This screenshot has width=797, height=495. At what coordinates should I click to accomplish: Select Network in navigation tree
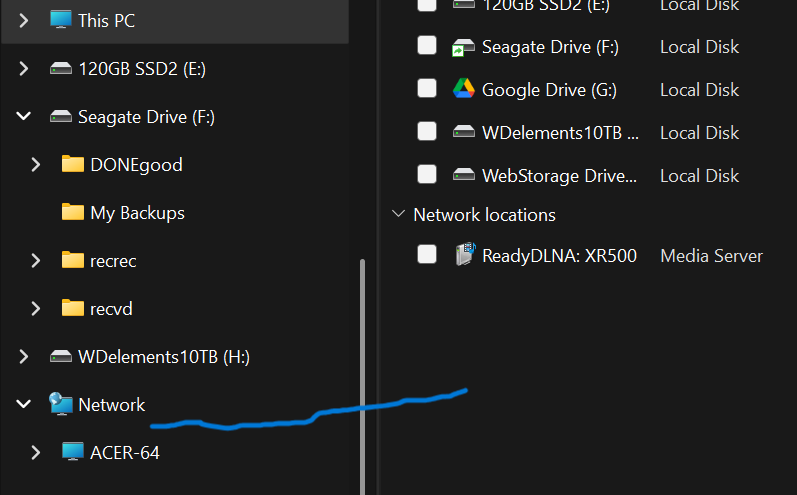[x=111, y=405]
